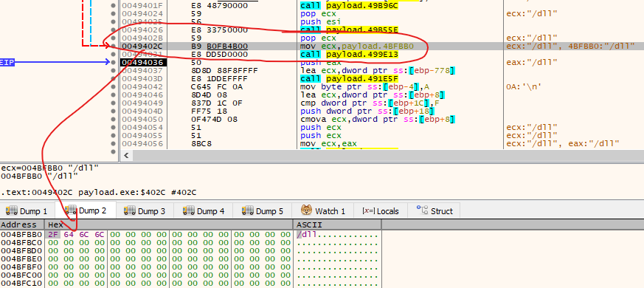Click info line .text:0049402C payload.exe:$402C
Image resolution: width=644 pixels, height=288 pixels.
tap(99, 192)
